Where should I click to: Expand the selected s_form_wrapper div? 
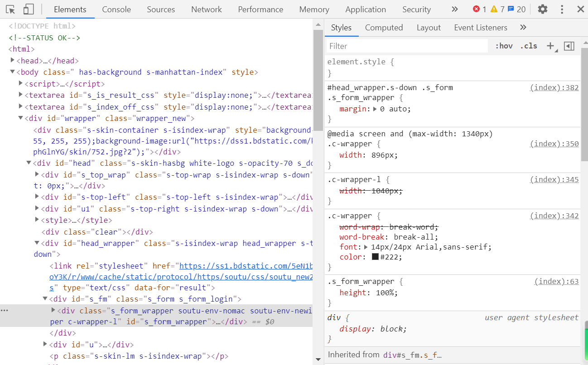click(x=53, y=310)
